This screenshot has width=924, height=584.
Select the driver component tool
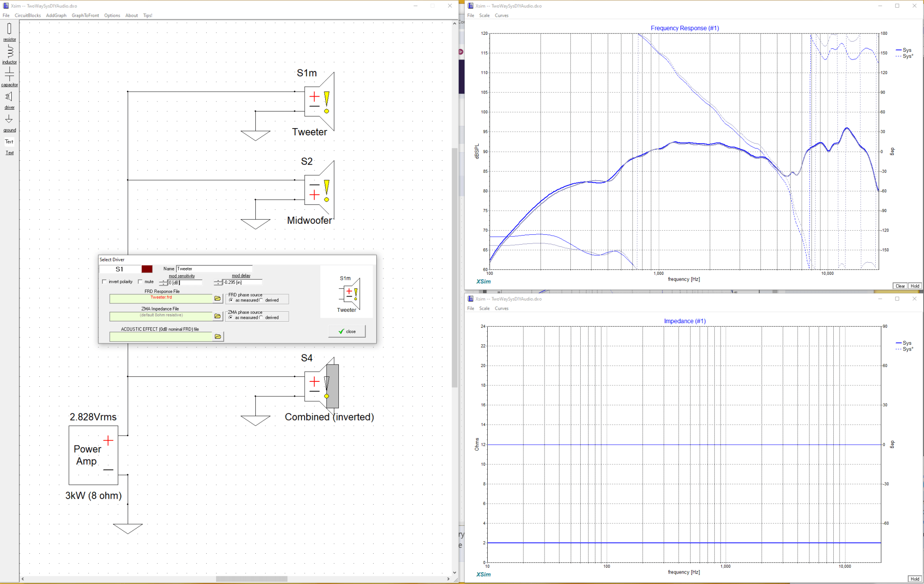pos(9,100)
